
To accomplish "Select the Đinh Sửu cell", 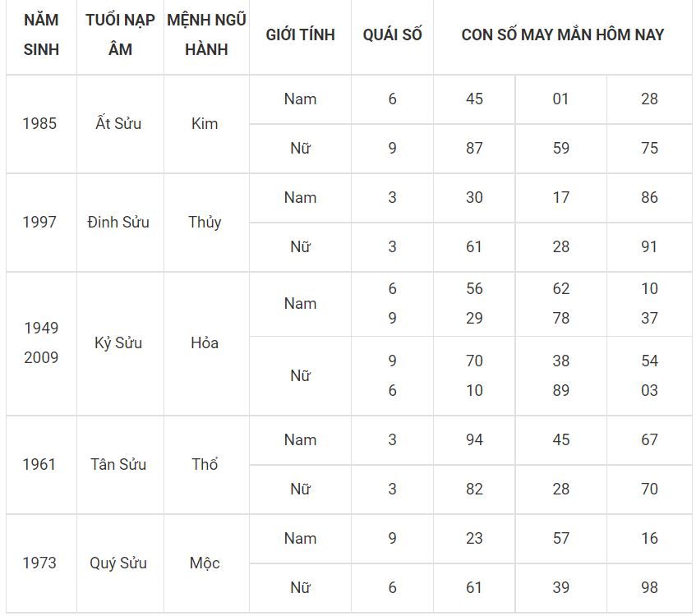I will click(x=118, y=223).
